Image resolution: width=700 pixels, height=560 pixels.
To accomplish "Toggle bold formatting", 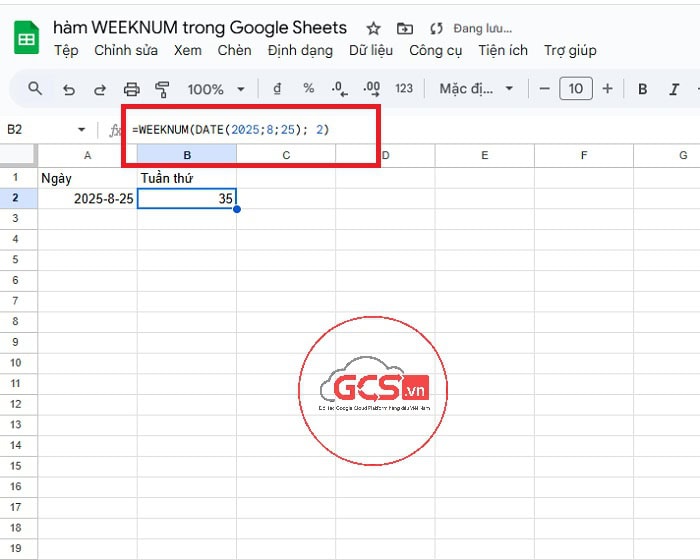I will pos(643,89).
